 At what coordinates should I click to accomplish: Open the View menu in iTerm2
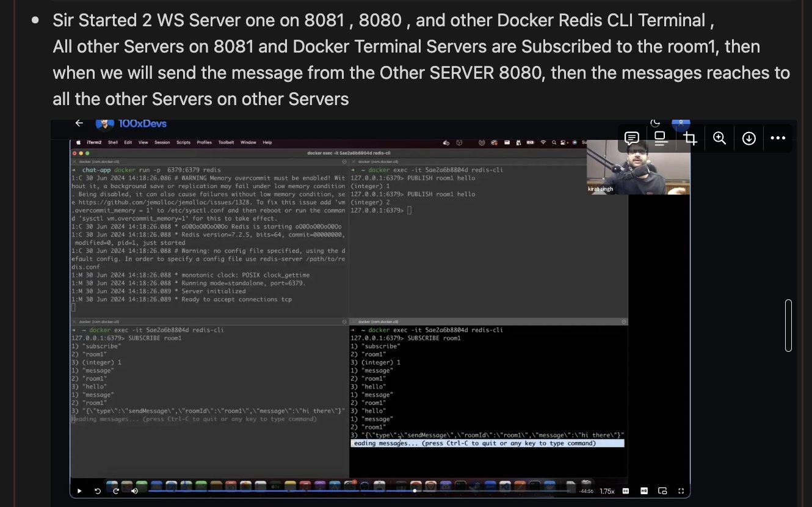[143, 142]
